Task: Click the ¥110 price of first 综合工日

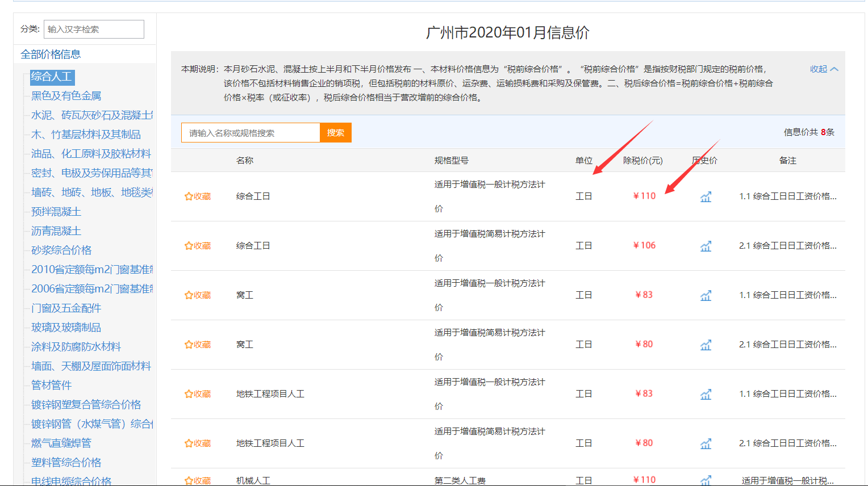Action: (644, 196)
